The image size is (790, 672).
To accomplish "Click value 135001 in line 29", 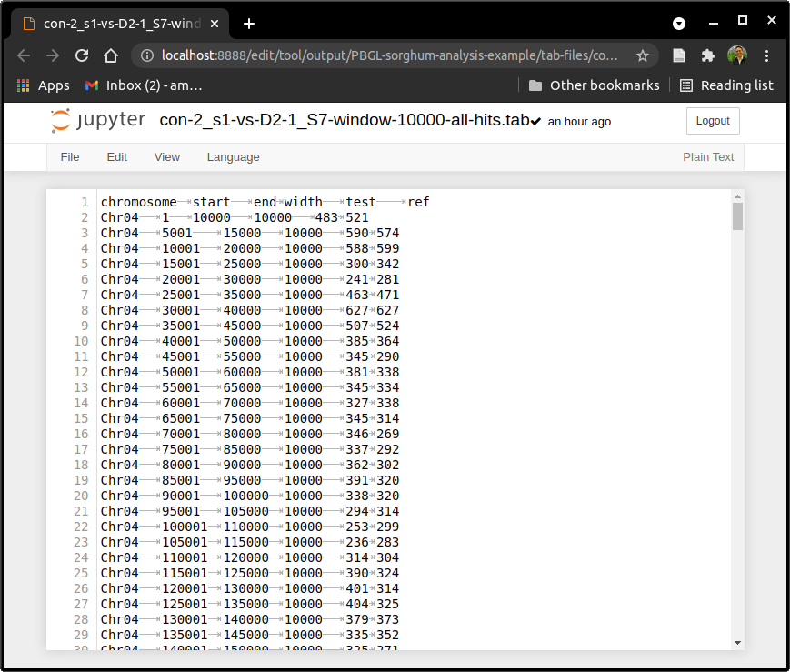I will pyautogui.click(x=185, y=636).
